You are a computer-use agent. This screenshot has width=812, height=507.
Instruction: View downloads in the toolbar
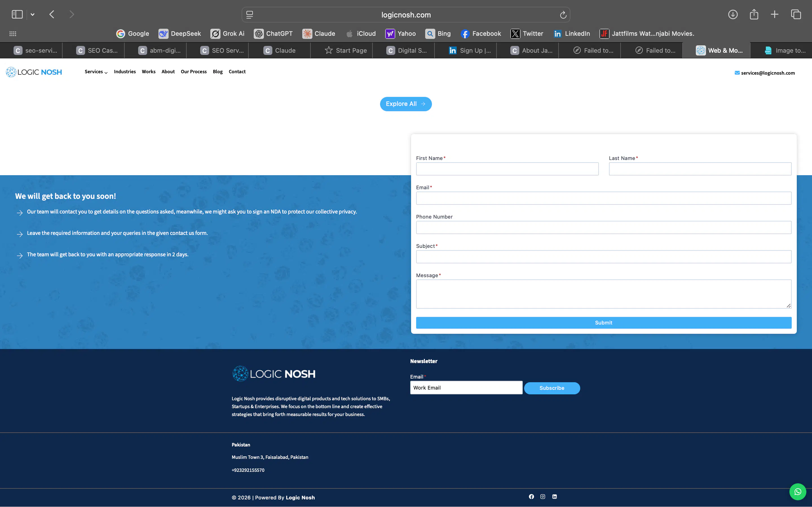pos(733,14)
